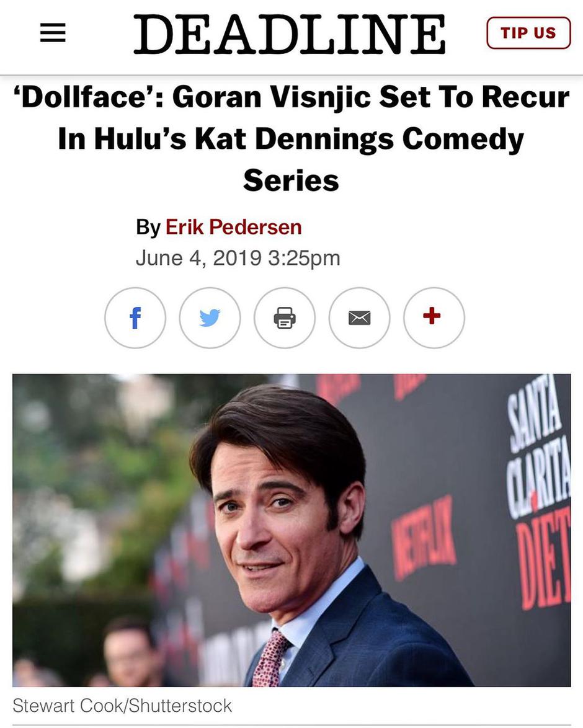Click the blurred person in the photo background
Screen dimensions: 583x728
click(128, 652)
